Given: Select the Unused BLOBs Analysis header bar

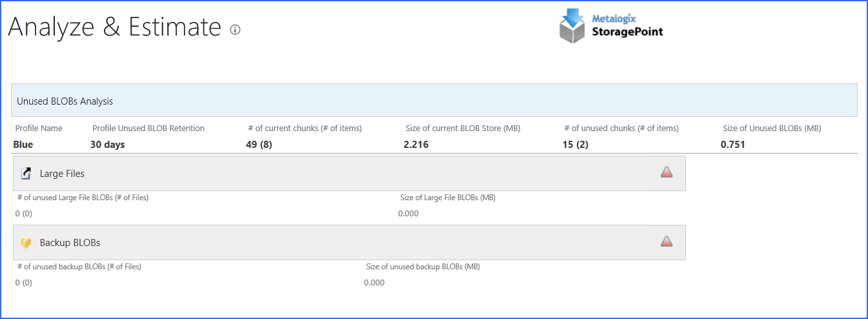Looking at the screenshot, I should point(434,101).
